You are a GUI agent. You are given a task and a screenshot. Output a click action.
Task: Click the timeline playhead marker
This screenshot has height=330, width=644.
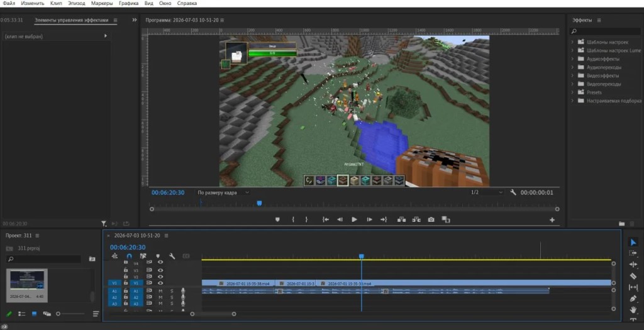(x=362, y=256)
